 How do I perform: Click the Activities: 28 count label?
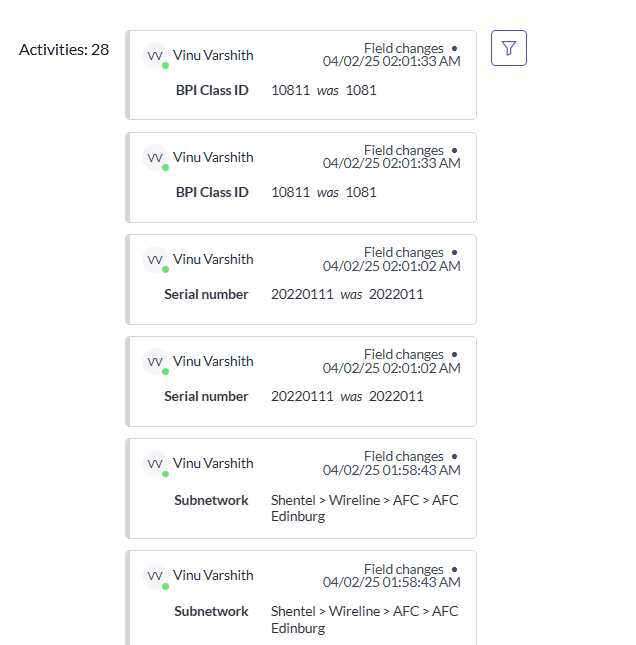(x=64, y=50)
